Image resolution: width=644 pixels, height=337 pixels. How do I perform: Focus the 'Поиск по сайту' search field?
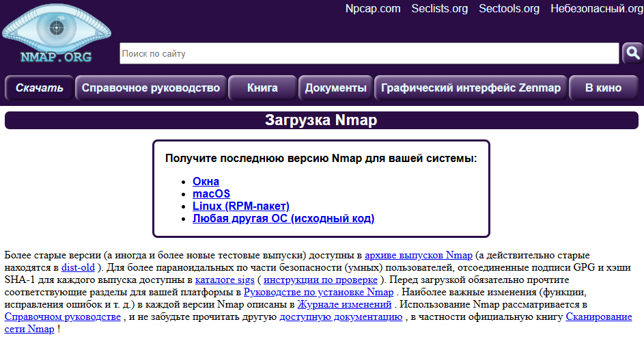pos(369,53)
